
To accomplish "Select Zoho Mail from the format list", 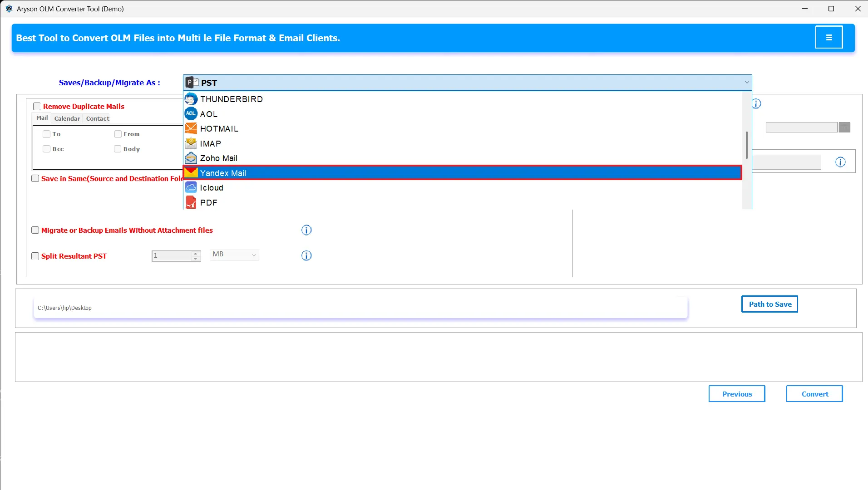I will tap(463, 158).
